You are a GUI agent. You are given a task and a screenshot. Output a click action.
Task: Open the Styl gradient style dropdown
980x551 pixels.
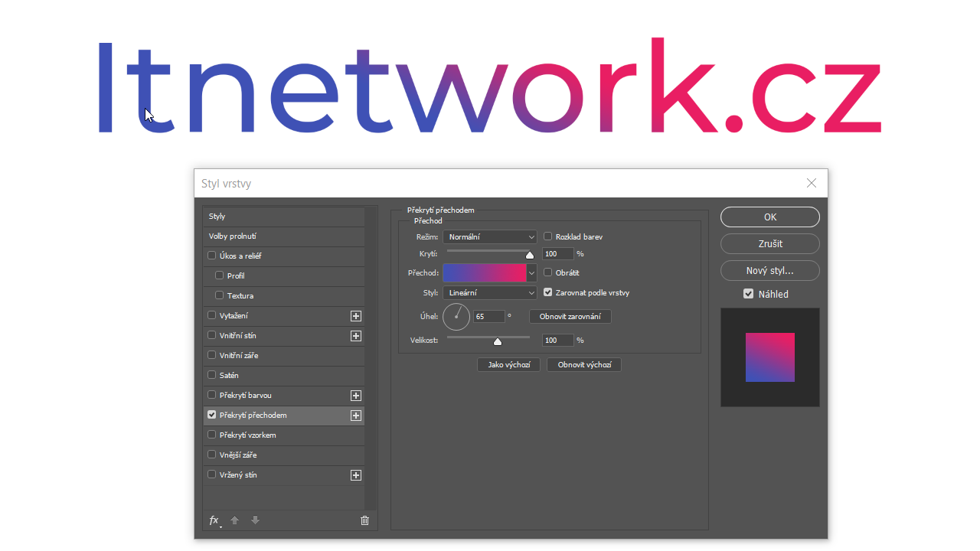pyautogui.click(x=490, y=292)
